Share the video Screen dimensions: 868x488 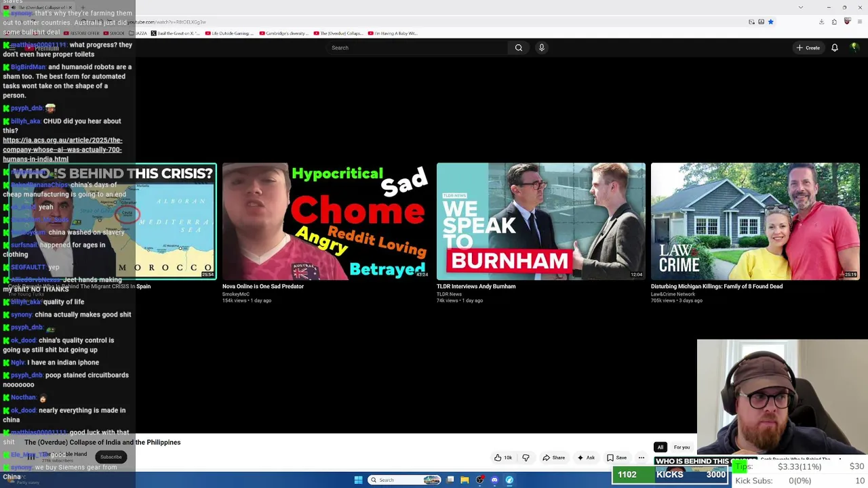(554, 457)
